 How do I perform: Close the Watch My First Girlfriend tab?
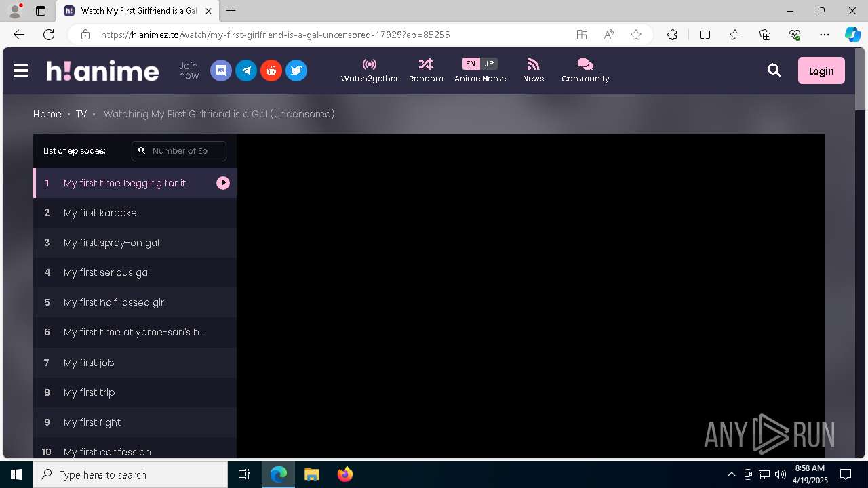click(209, 11)
